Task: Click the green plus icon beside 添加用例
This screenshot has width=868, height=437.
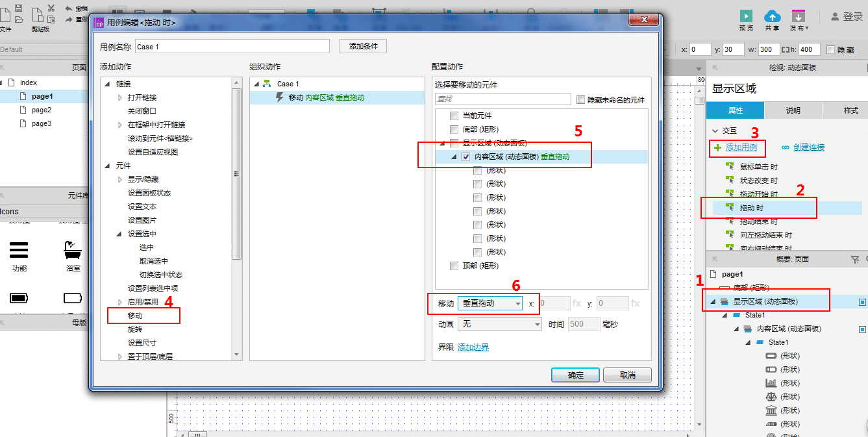Action: tap(717, 147)
